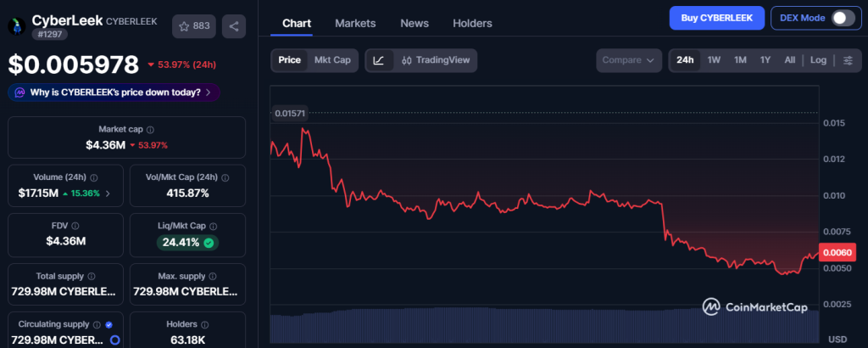Open the Markets tab
This screenshot has height=348, width=868.
pos(355,23)
